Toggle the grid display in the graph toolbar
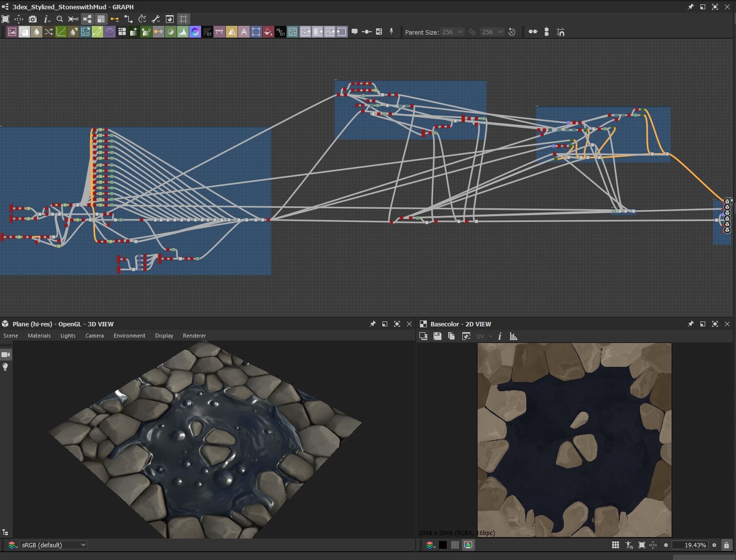 pyautogui.click(x=183, y=19)
